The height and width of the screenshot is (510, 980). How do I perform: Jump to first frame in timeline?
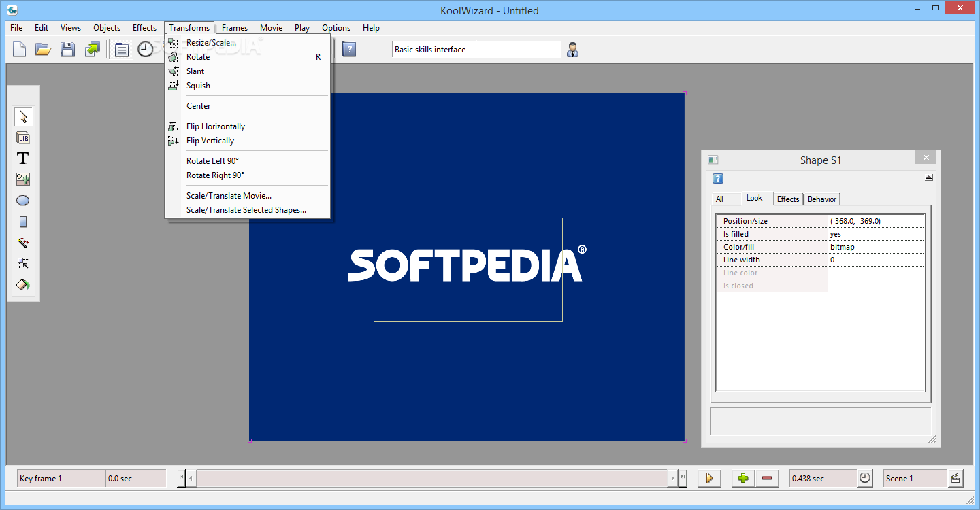[181, 478]
